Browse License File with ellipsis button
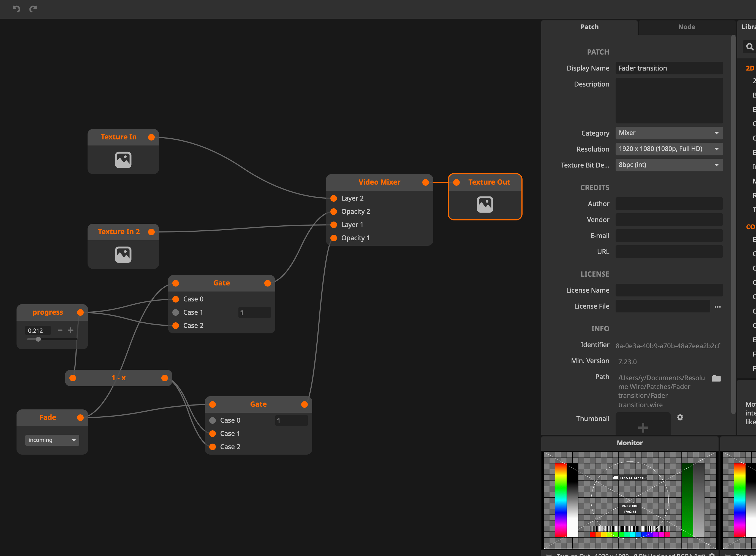756x556 pixels. [x=717, y=307]
